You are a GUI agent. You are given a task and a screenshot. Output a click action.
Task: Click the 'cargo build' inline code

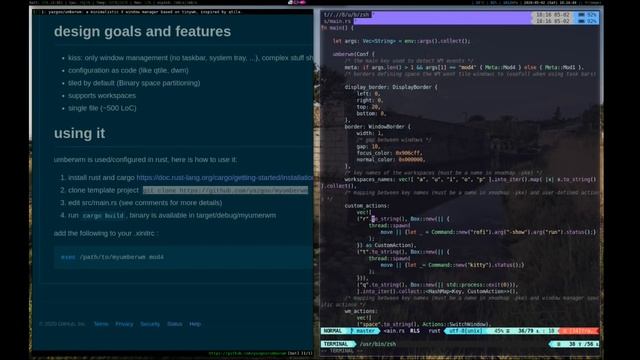click(103, 216)
